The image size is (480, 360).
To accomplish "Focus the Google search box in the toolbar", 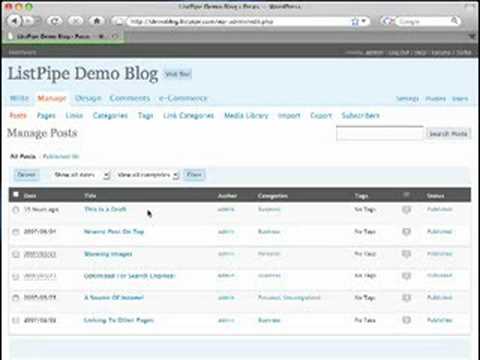I will click(423, 22).
